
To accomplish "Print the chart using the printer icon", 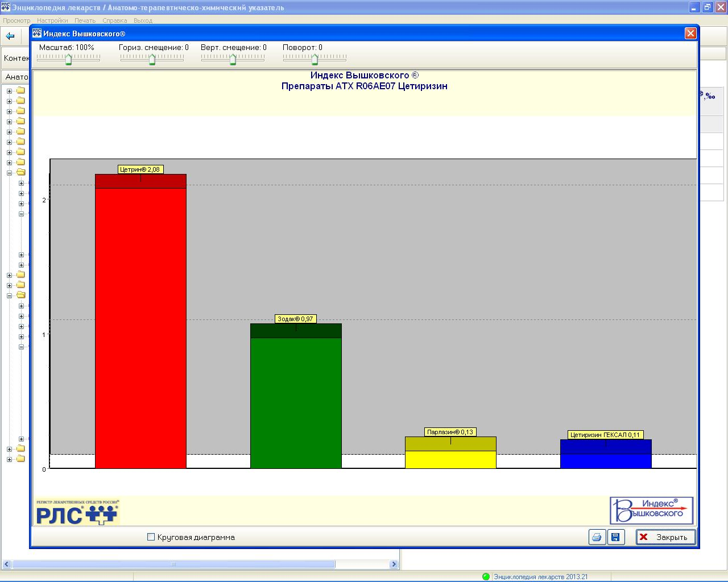I will [x=597, y=537].
